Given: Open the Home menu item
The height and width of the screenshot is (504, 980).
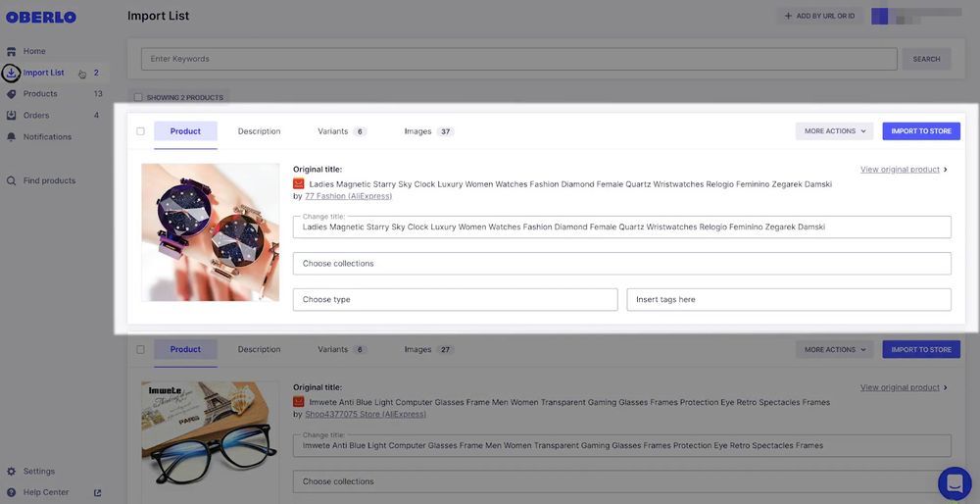Looking at the screenshot, I should [x=34, y=51].
